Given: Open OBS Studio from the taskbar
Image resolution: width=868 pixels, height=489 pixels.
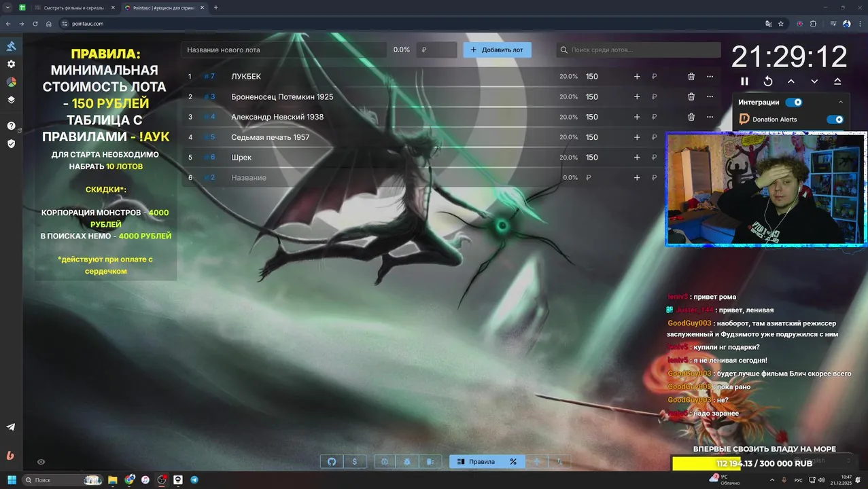Looking at the screenshot, I should tap(162, 480).
